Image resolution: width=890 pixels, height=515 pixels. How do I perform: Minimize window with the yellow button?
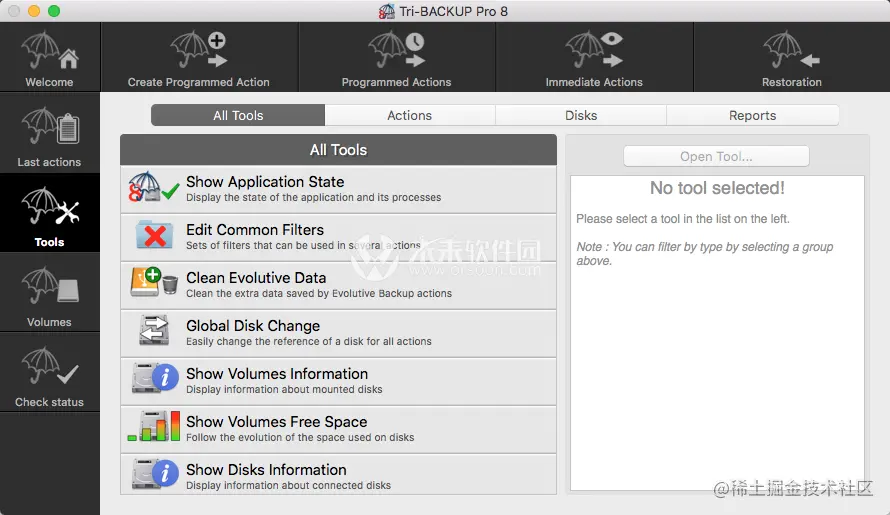coord(34,11)
